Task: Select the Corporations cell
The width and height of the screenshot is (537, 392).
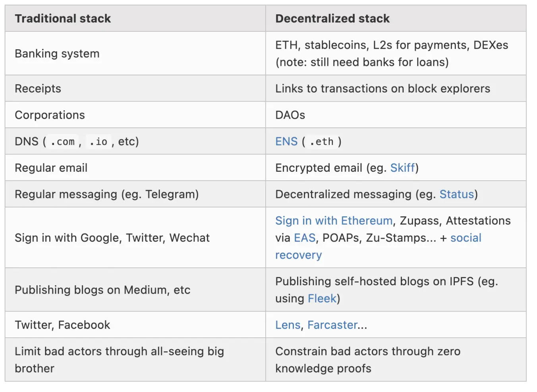Action: point(50,115)
